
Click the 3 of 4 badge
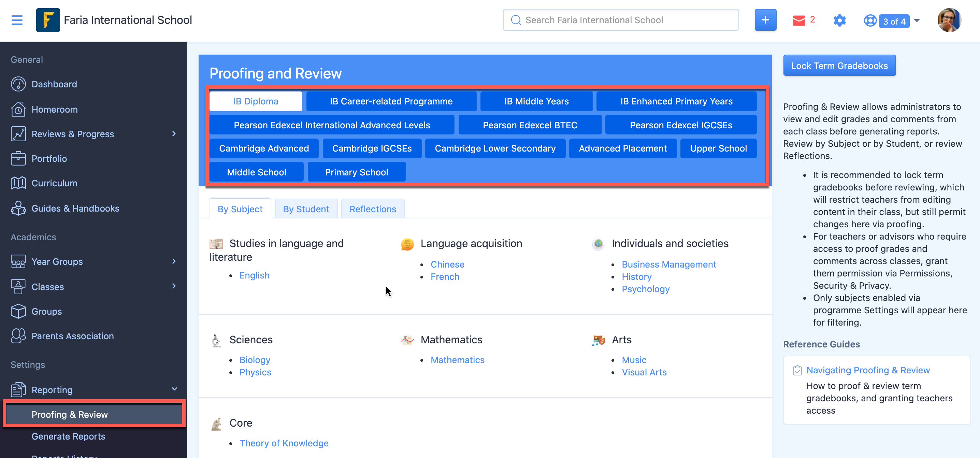(894, 21)
